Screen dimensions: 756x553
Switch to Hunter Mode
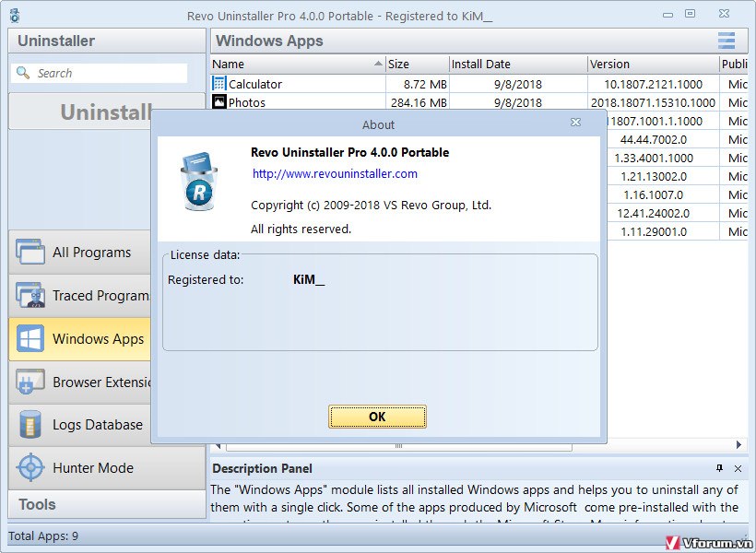(107, 467)
